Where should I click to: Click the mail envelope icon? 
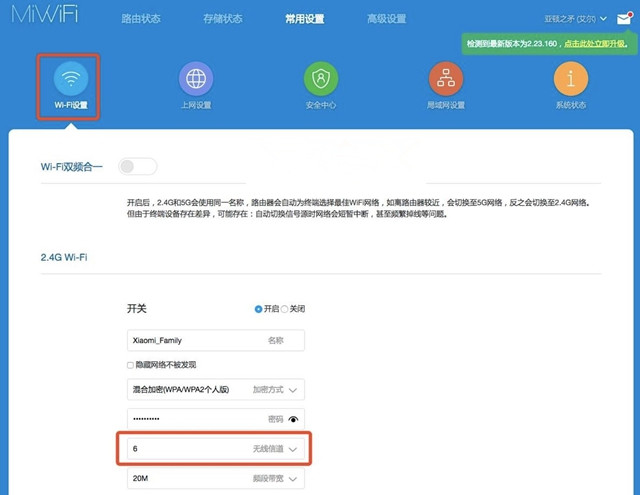[x=626, y=18]
